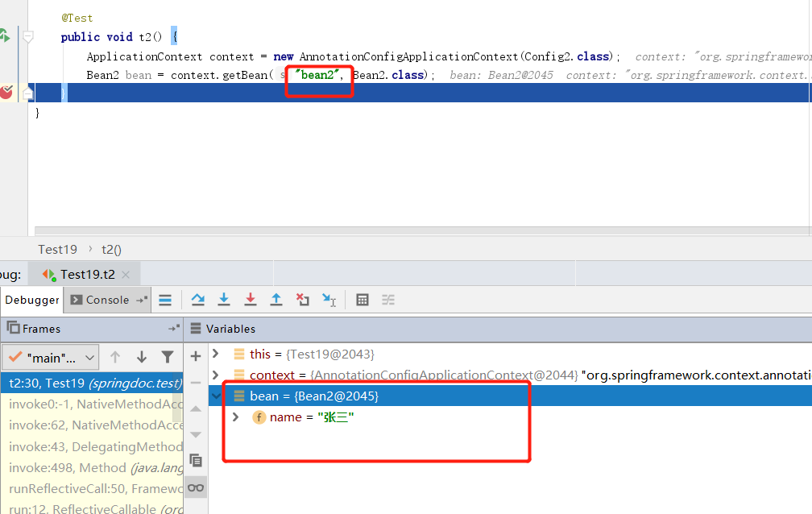The width and height of the screenshot is (812, 514).
Task: Click the Drop Frame icon
Action: (302, 300)
